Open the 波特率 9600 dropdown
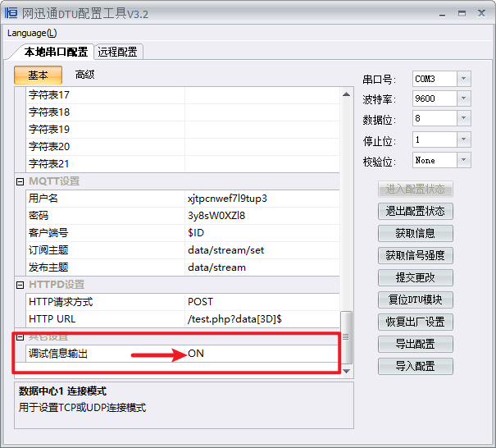 coord(463,98)
